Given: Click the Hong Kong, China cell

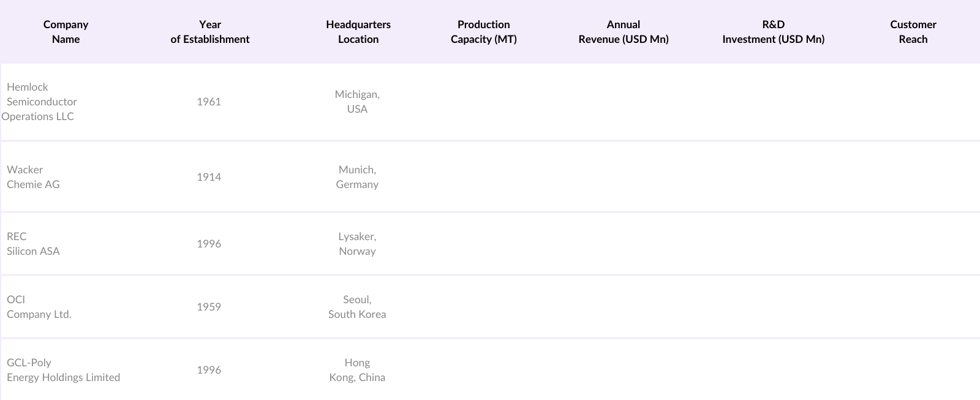Looking at the screenshot, I should (x=357, y=370).
